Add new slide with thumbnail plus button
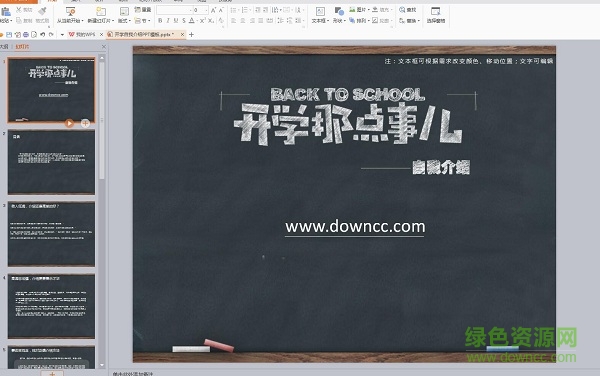 (85, 123)
